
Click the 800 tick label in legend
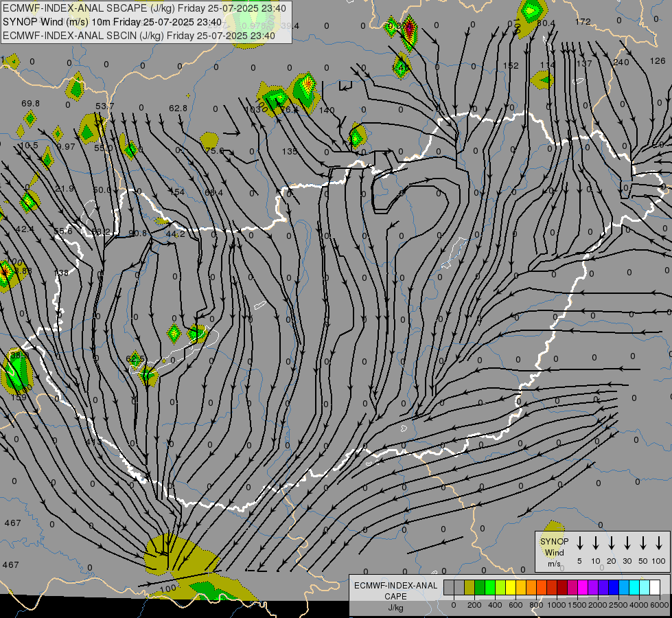(536, 605)
